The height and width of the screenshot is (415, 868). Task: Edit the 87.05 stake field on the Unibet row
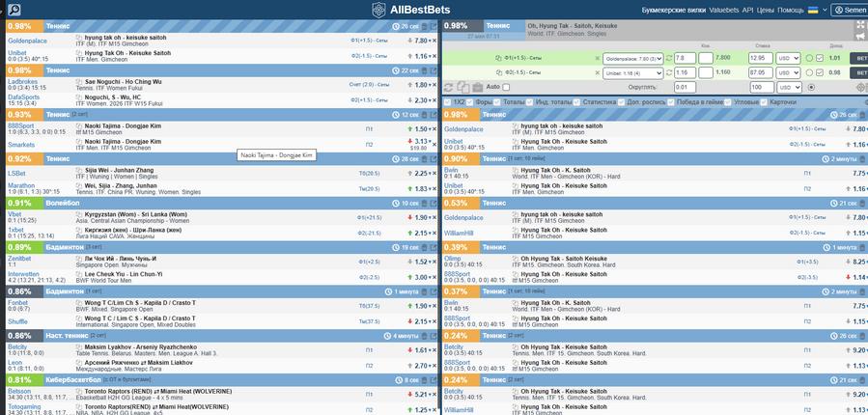(761, 73)
